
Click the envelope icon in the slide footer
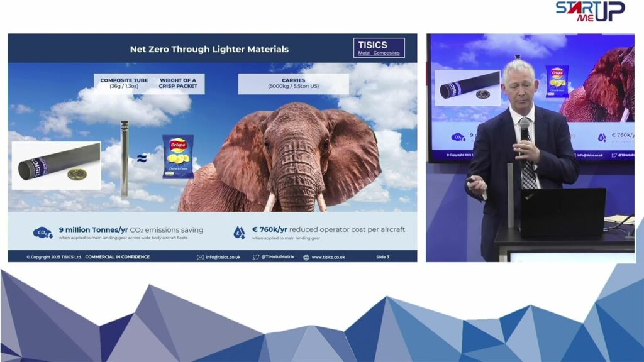200,257
